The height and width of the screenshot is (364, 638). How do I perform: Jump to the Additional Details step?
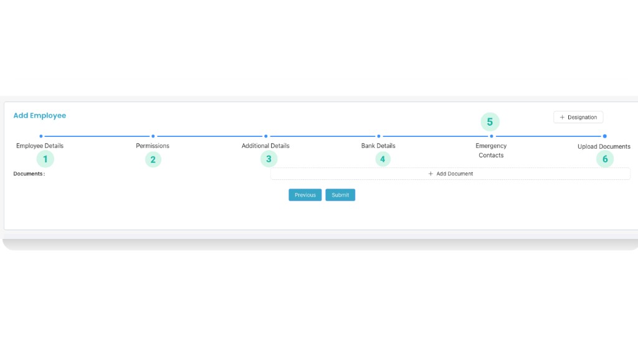click(265, 146)
